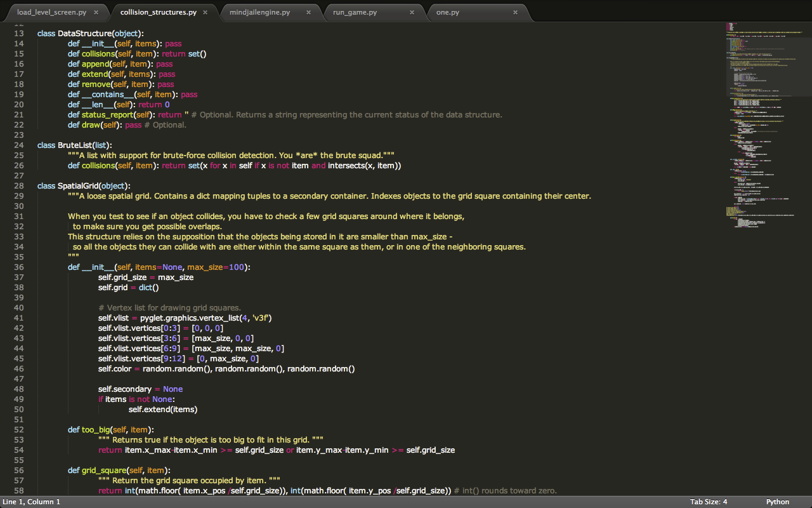Viewport: 812px width, 508px height.
Task: Close the run_game.py tab
Action: (x=412, y=12)
